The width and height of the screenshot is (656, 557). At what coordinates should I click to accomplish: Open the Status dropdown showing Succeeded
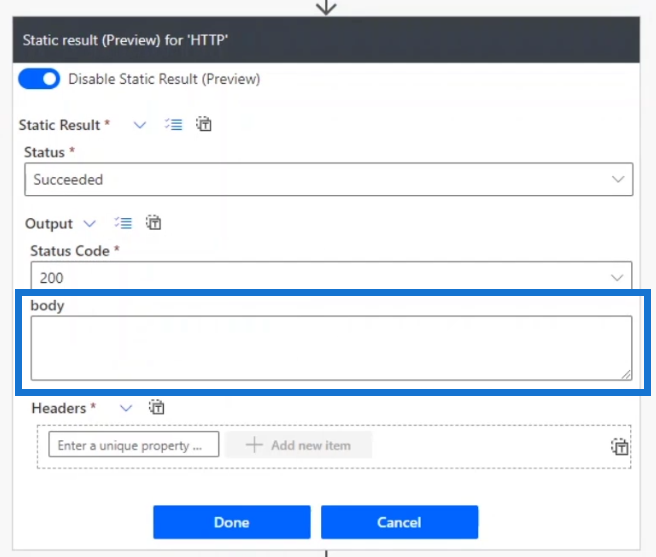pyautogui.click(x=328, y=180)
